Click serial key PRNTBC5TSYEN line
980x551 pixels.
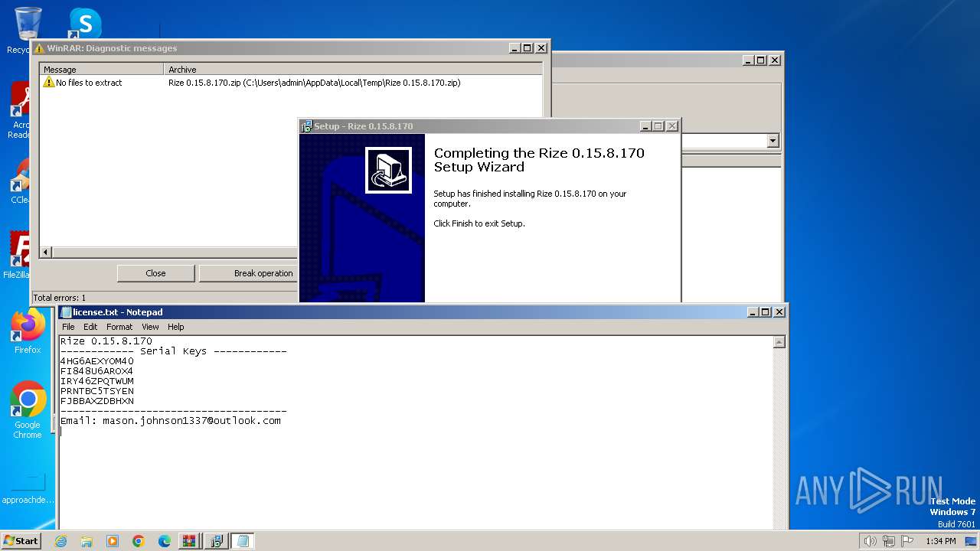(x=97, y=391)
